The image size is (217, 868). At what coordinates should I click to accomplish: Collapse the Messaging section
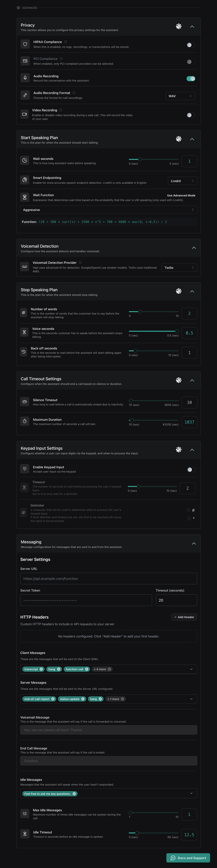click(194, 544)
